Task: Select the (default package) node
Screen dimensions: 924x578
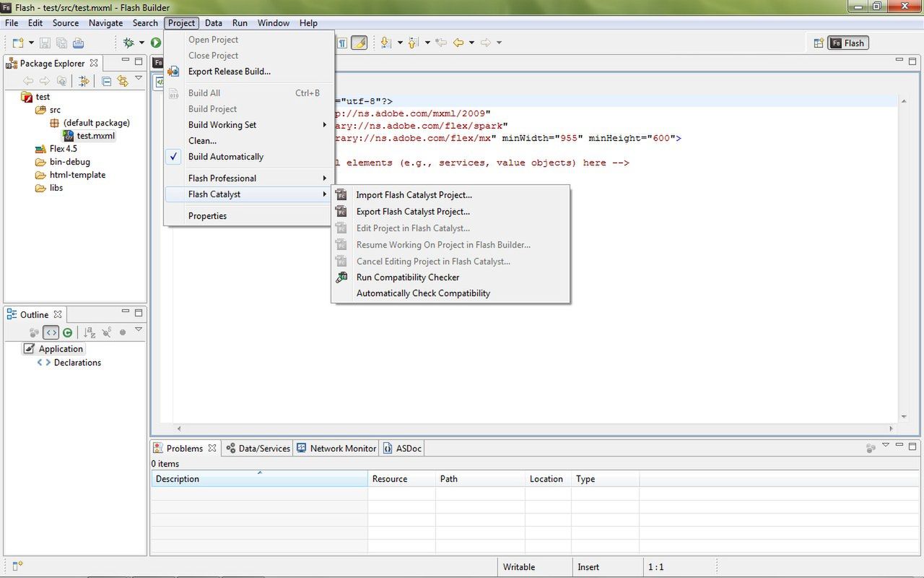Action: point(90,123)
